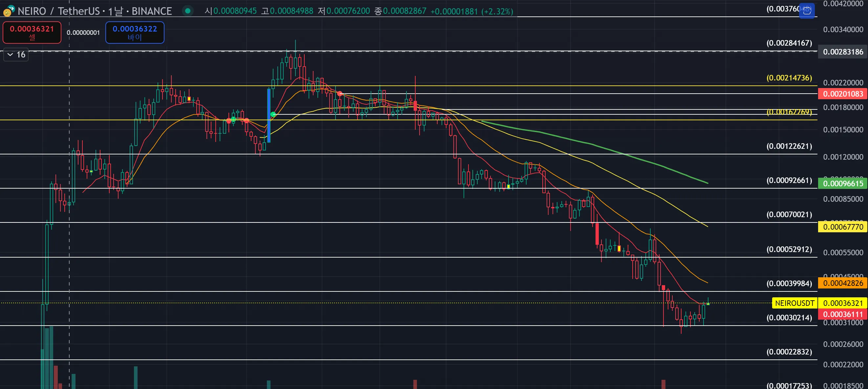
Task: Select the line label (0.00092661)
Action: click(x=789, y=180)
